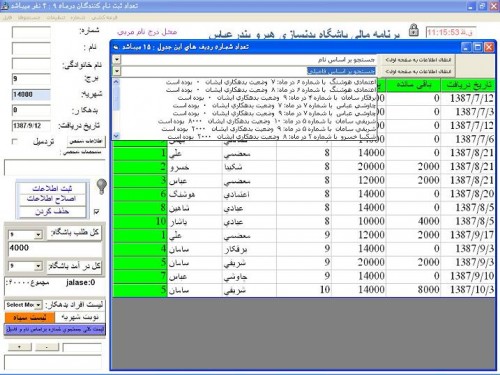Click the نوبت شهریه button
The image size is (500, 375).
tap(80, 318)
